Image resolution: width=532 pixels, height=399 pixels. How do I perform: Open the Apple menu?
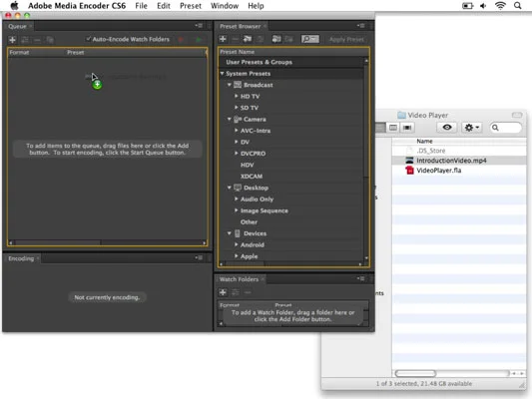point(15,5)
